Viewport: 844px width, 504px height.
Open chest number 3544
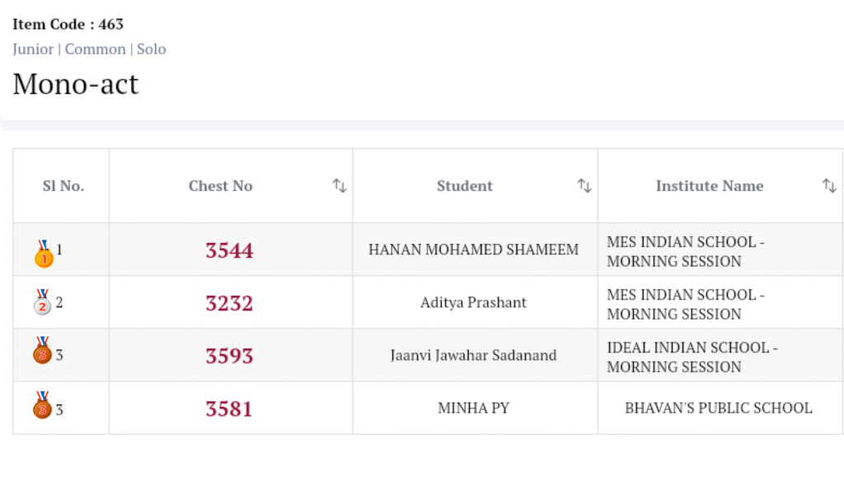229,250
